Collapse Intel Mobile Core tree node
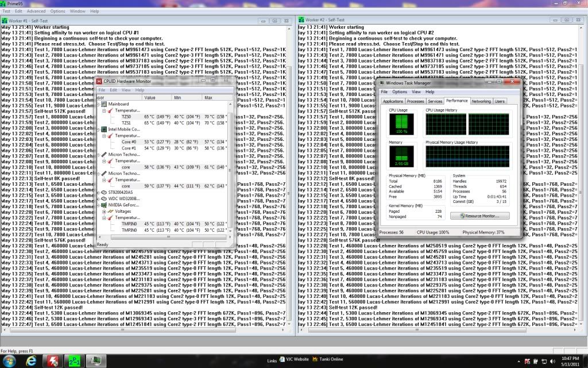 click(x=98, y=129)
